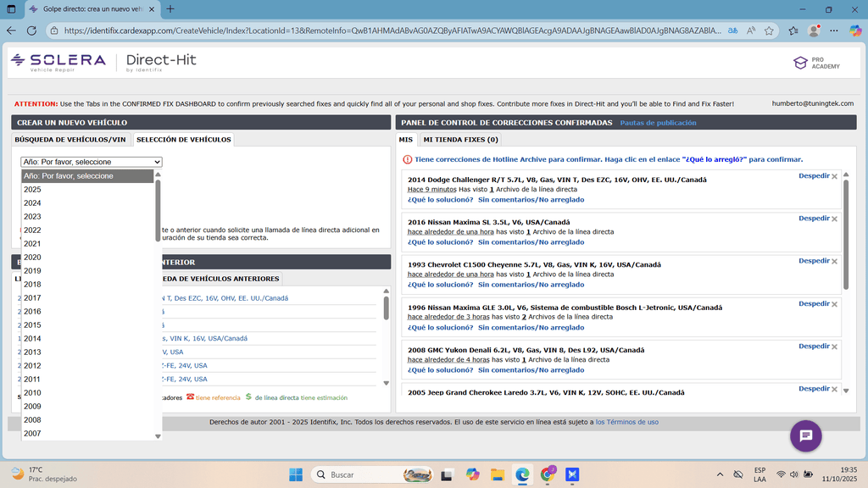Click the translate icon in address bar

pyautogui.click(x=732, y=30)
